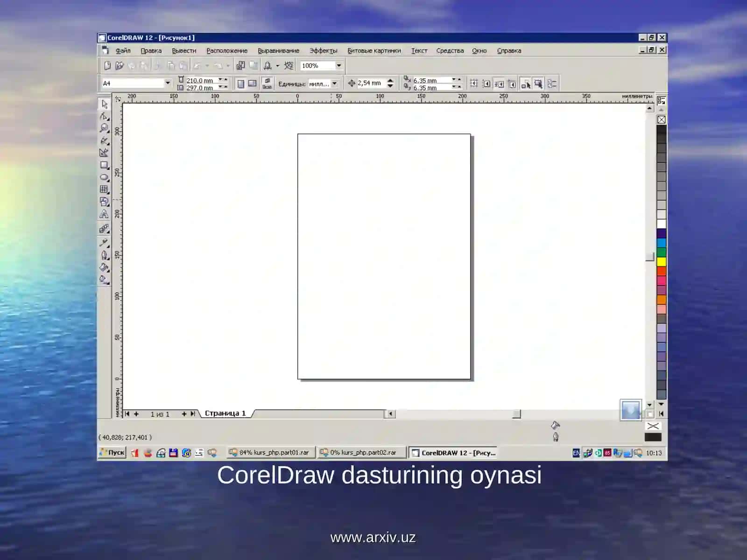This screenshot has width=747, height=560.
Task: Click the color palette flyout icon
Action: point(662,100)
